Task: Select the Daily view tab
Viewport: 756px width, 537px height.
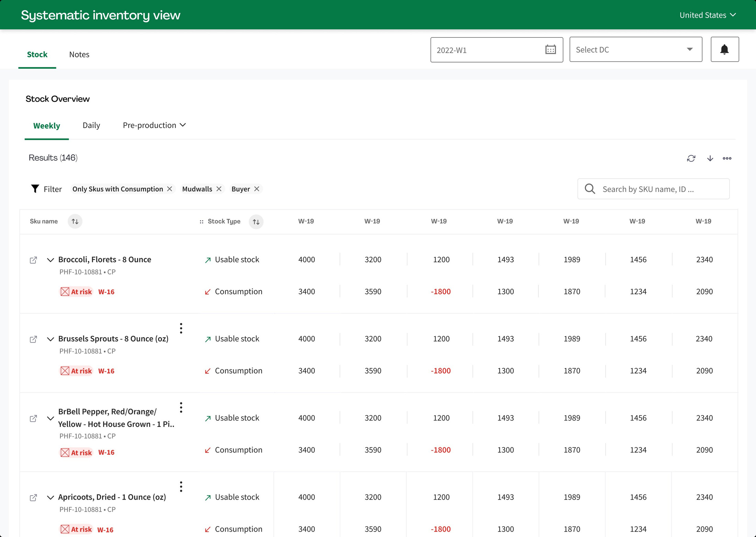Action: click(x=91, y=125)
